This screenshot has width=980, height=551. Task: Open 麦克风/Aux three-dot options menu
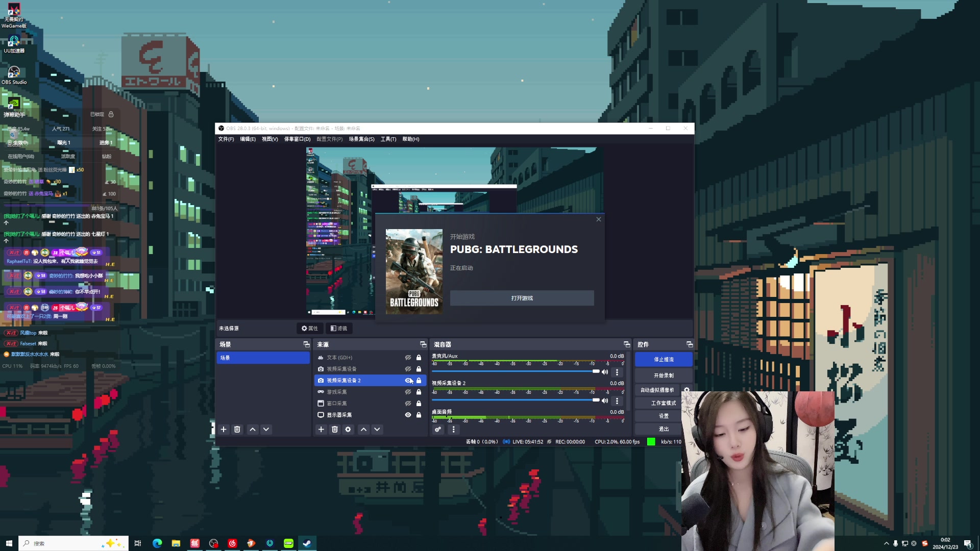coord(617,372)
